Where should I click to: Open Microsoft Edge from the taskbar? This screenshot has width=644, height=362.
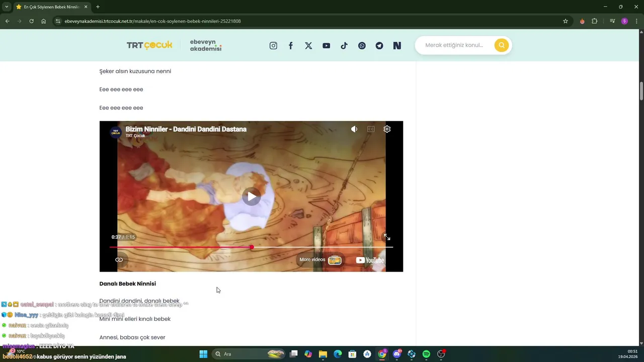click(x=338, y=354)
